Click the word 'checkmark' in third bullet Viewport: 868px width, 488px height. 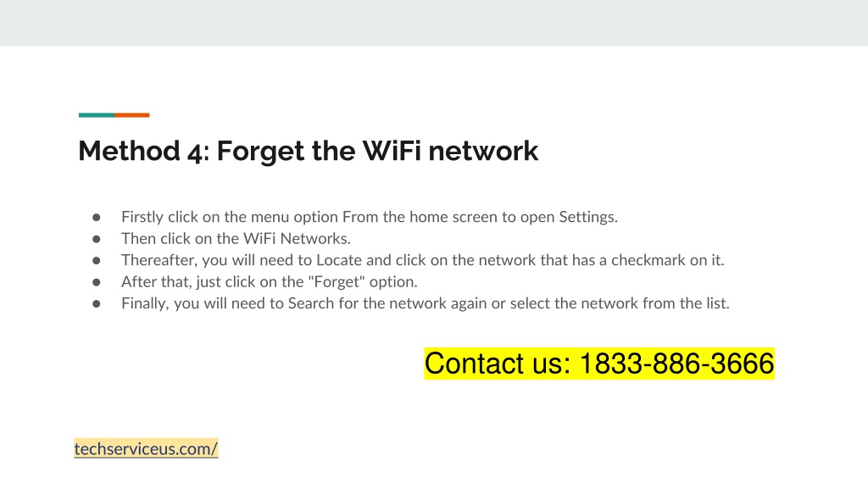point(648,260)
